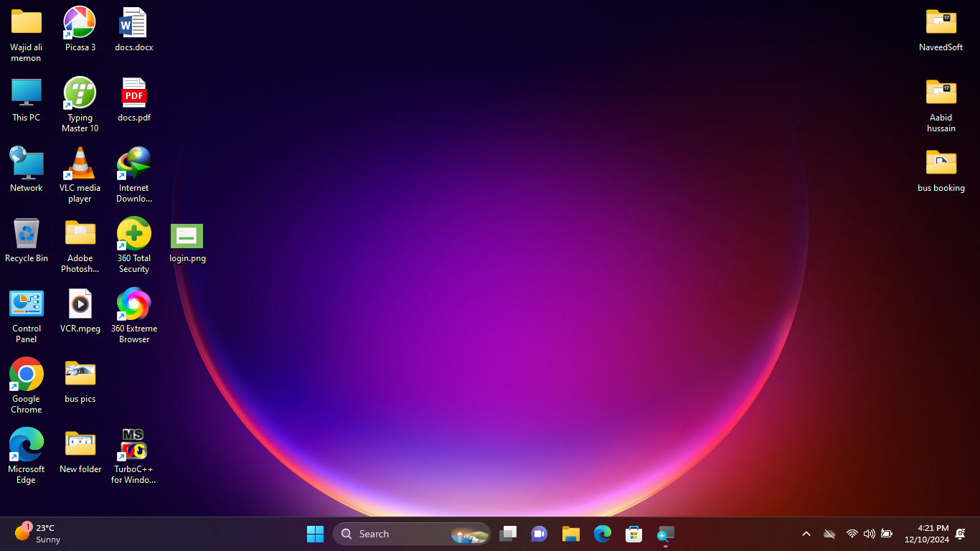The image size is (980, 551).
Task: Select Internet Download Manager icon
Action: point(134,164)
